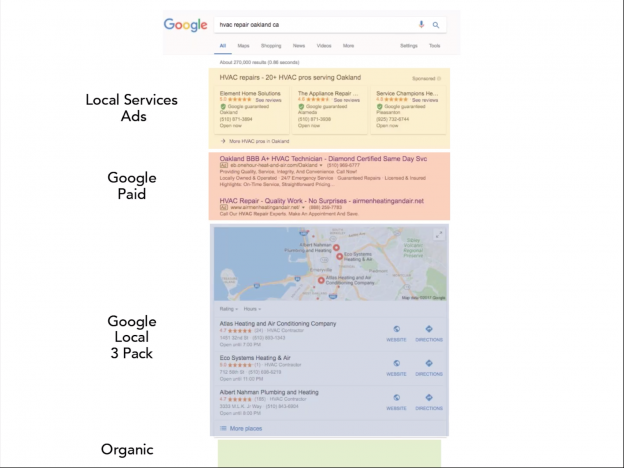This screenshot has height=468, width=624.
Task: Switch to the Videos tab
Action: 324,46
